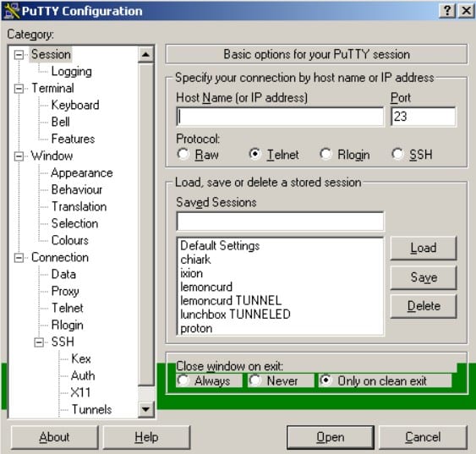
Task: Close the PuTTY Configuration window
Action: (466, 11)
